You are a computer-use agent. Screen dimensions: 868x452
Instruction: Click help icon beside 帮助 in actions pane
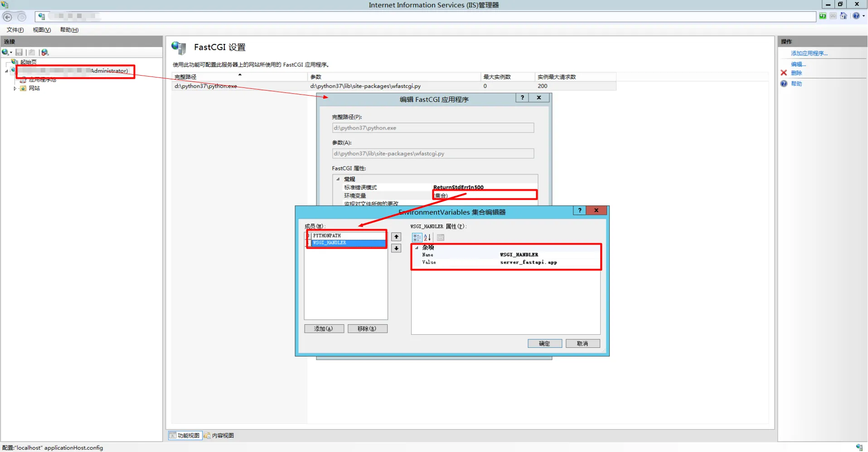[x=784, y=84]
